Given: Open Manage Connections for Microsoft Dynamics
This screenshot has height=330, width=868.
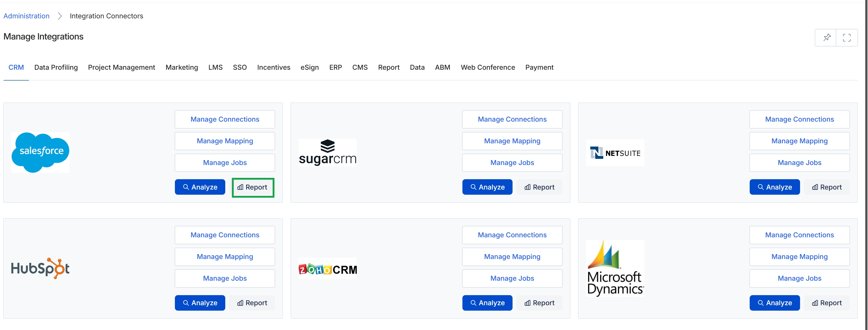Looking at the screenshot, I should pos(800,235).
